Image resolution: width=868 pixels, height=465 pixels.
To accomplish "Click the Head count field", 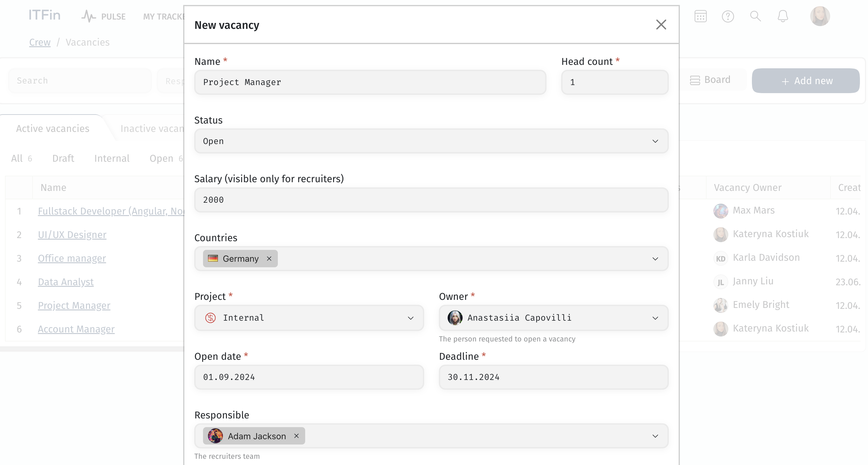I will pos(615,82).
